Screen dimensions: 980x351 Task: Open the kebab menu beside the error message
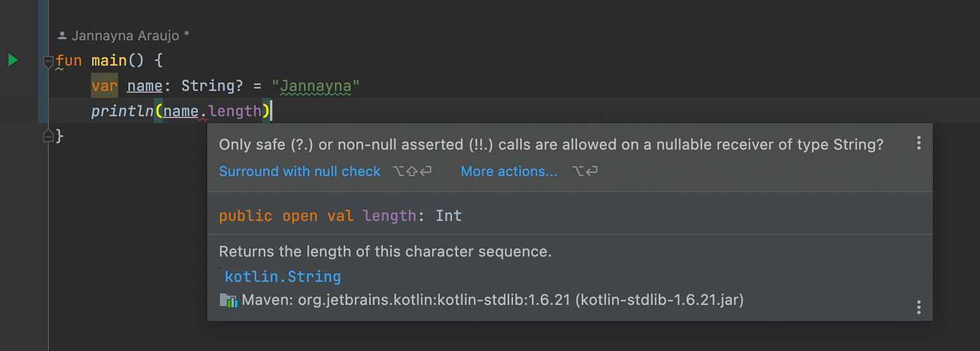(x=918, y=143)
